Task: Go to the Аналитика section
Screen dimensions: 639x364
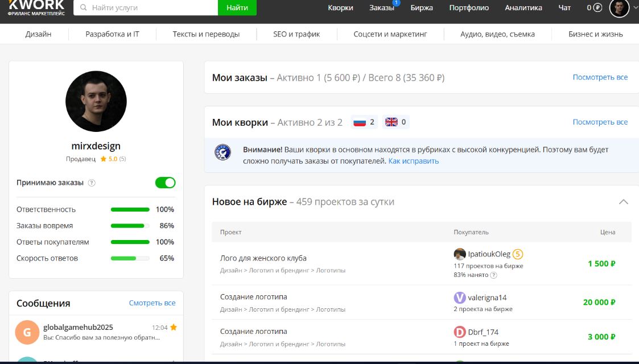Action: (523, 8)
